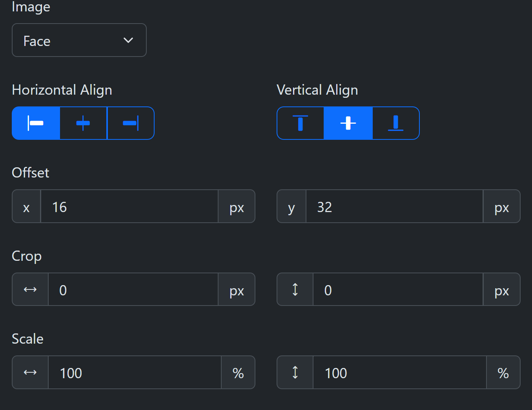Click vertical crop arrow icon
Screen dimensions: 532x410
point(295,290)
